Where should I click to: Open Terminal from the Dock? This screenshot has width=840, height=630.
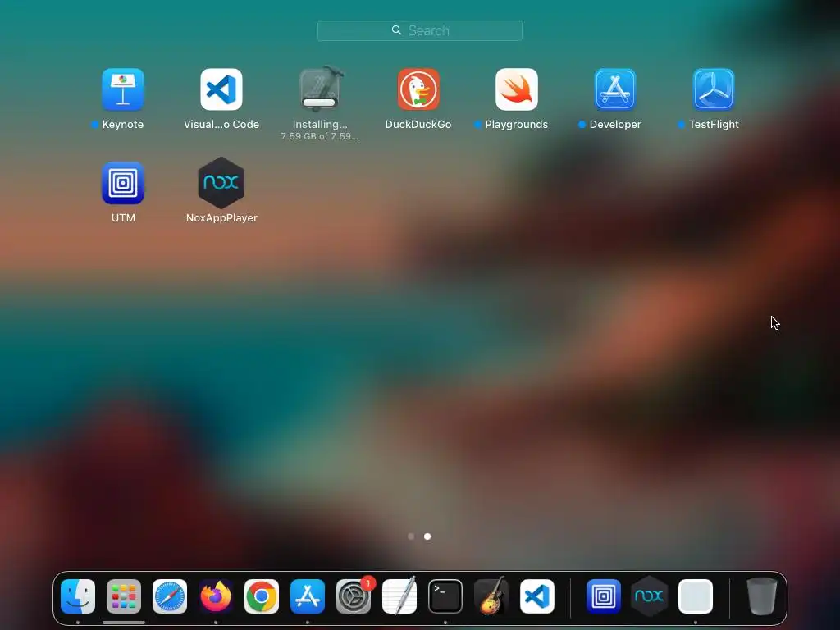point(445,596)
